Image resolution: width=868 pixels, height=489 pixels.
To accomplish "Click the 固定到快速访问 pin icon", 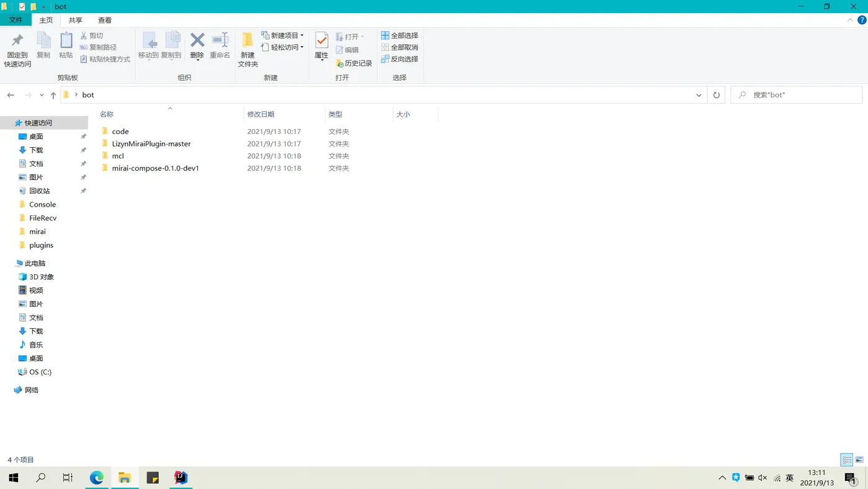I will (17, 41).
